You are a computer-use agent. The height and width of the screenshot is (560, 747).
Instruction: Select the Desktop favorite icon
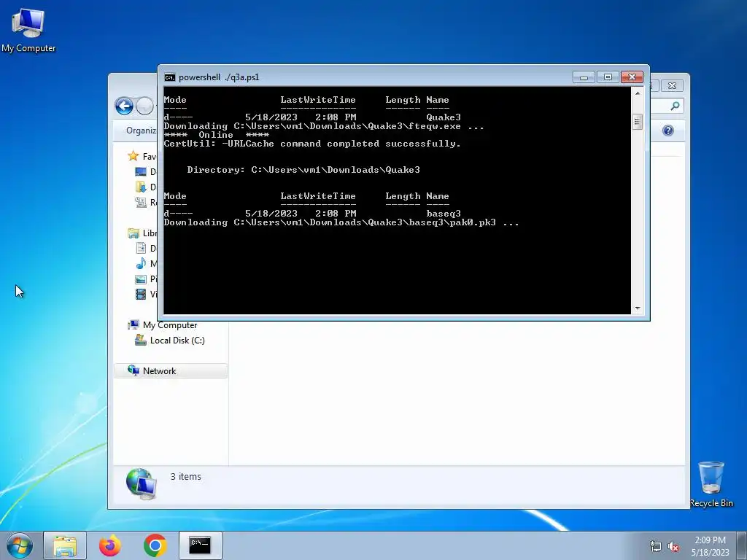(x=141, y=171)
